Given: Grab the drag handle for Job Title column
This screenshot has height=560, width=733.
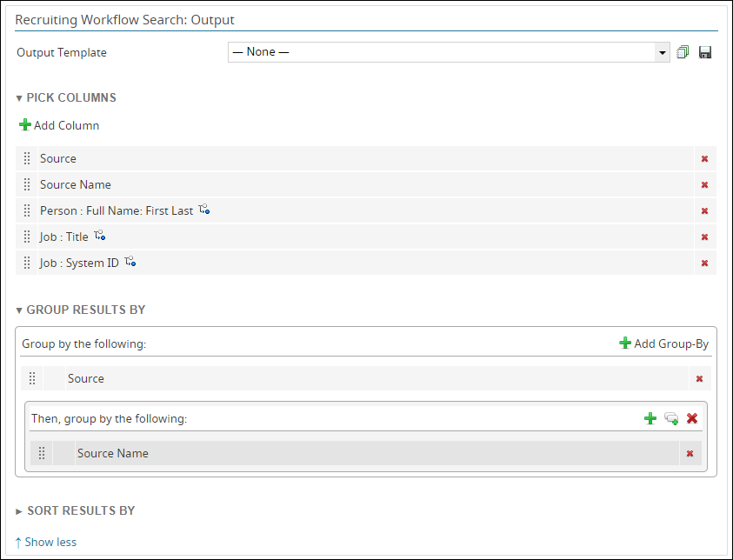Looking at the screenshot, I should pos(27,237).
